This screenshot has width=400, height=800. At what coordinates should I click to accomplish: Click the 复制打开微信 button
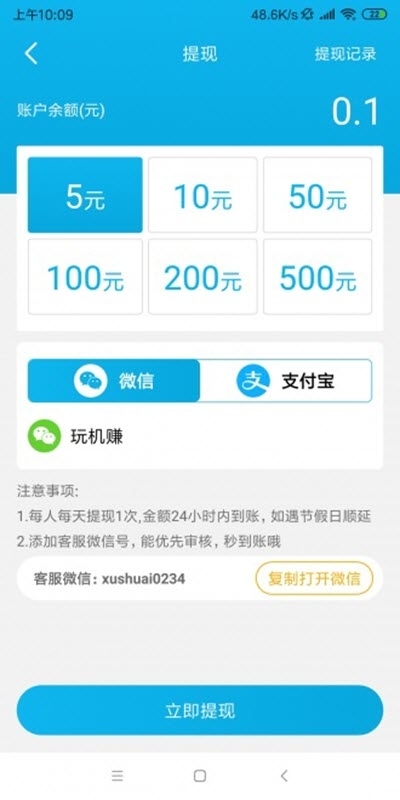click(314, 578)
